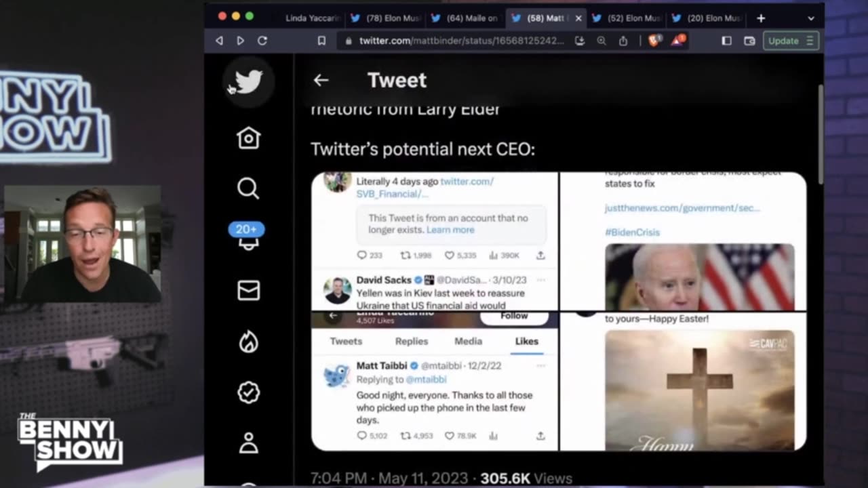Switch to the (20) Elon Musk tab
This screenshot has height=488, width=868.
click(x=706, y=18)
